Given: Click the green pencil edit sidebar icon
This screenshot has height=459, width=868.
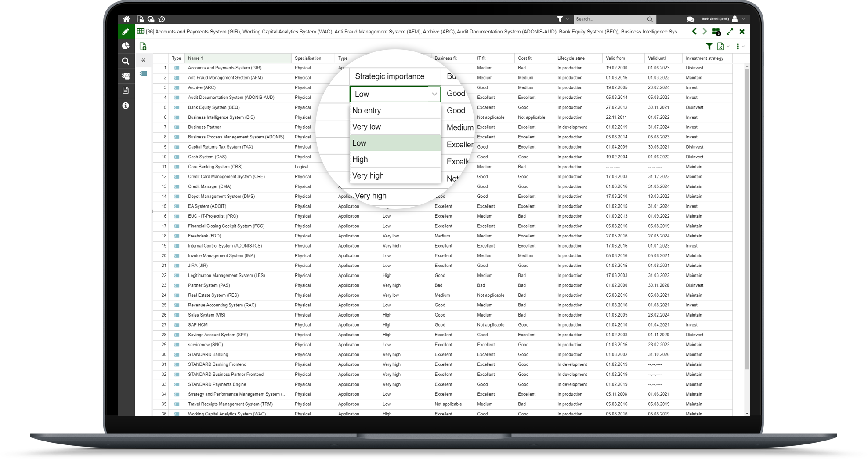Looking at the screenshot, I should point(126,32).
